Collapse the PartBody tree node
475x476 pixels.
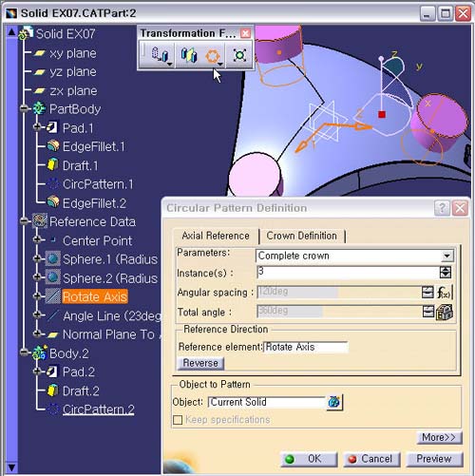(x=24, y=108)
